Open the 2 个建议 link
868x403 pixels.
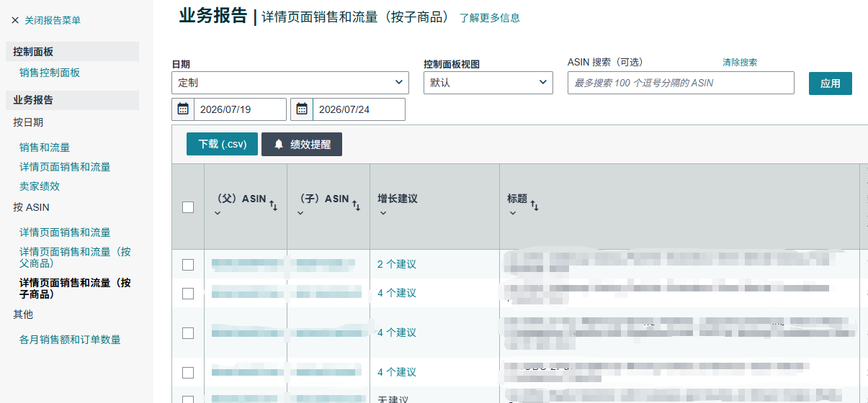pyautogui.click(x=397, y=264)
